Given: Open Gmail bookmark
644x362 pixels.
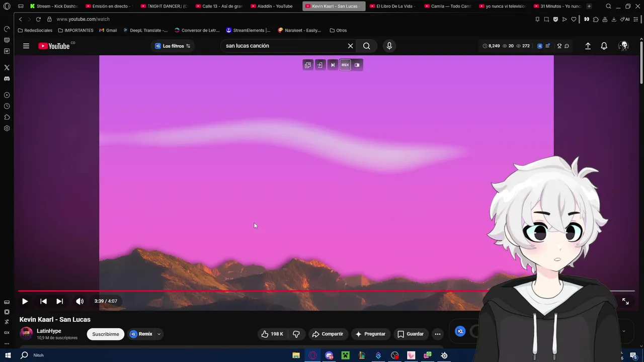Looking at the screenshot, I should (x=108, y=30).
